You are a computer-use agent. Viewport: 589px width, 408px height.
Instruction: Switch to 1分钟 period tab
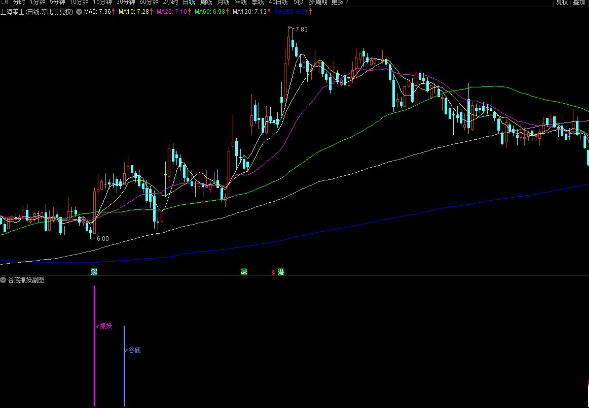point(37,2)
